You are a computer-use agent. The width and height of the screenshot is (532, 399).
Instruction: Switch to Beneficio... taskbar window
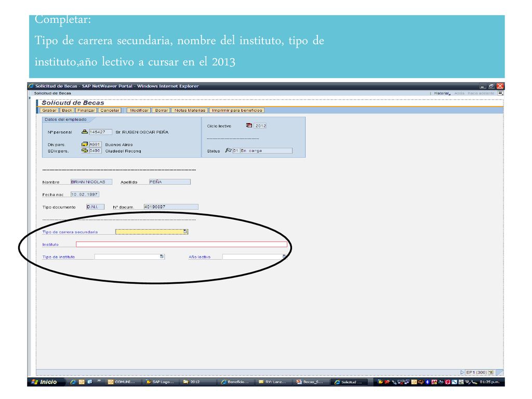pos(236,382)
